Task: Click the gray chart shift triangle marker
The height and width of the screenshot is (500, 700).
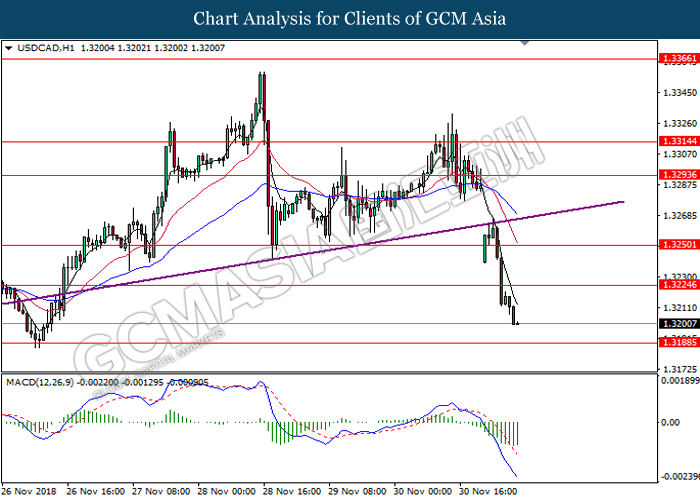Action: click(525, 43)
